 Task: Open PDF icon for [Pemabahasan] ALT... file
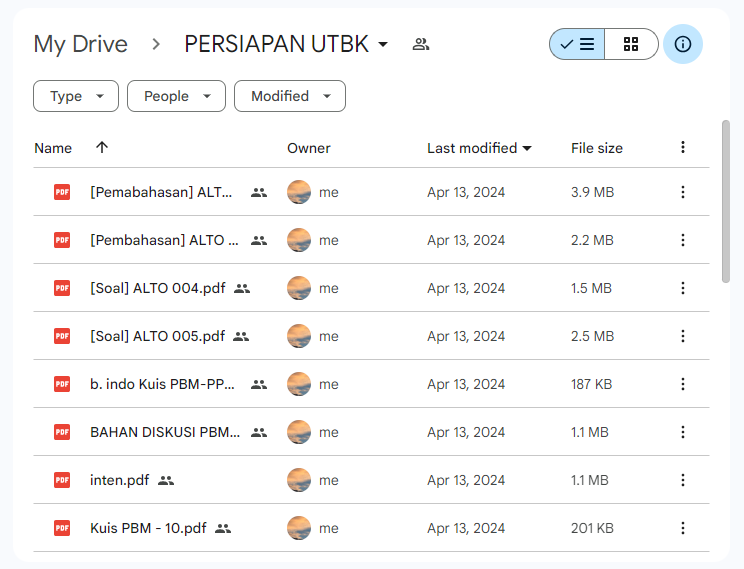pos(62,192)
